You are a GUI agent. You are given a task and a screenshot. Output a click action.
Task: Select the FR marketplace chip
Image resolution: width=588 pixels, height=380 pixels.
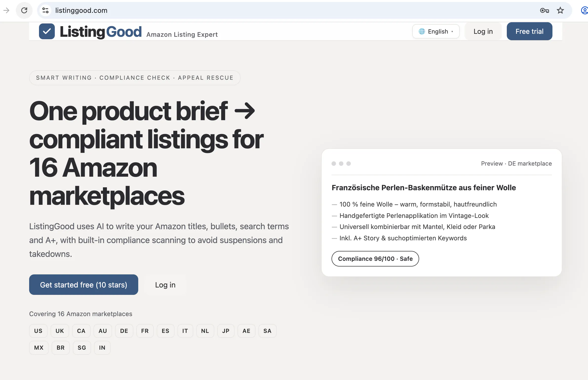click(145, 331)
